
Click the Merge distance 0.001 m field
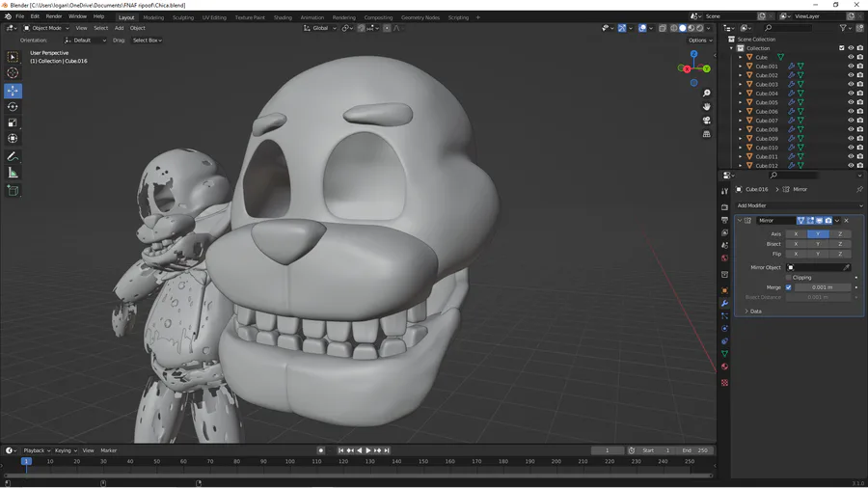point(822,287)
